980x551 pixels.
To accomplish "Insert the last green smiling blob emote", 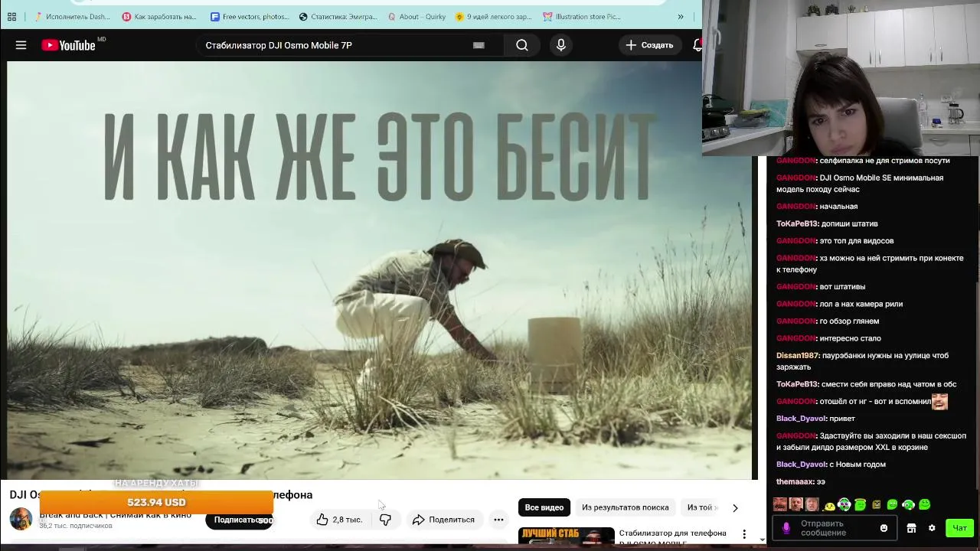I will [924, 504].
